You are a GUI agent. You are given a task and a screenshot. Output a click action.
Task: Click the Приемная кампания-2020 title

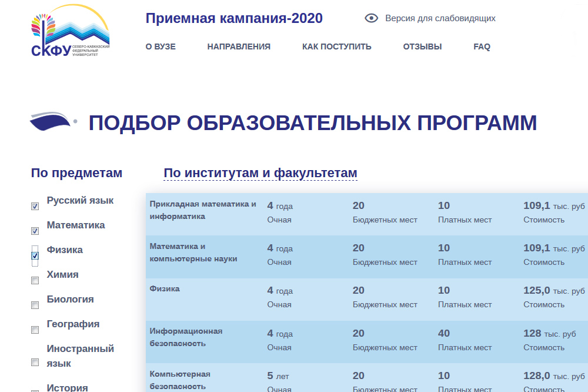[234, 18]
